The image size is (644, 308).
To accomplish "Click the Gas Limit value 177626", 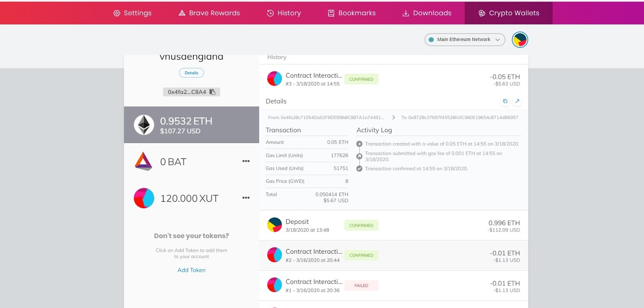I will click(339, 155).
